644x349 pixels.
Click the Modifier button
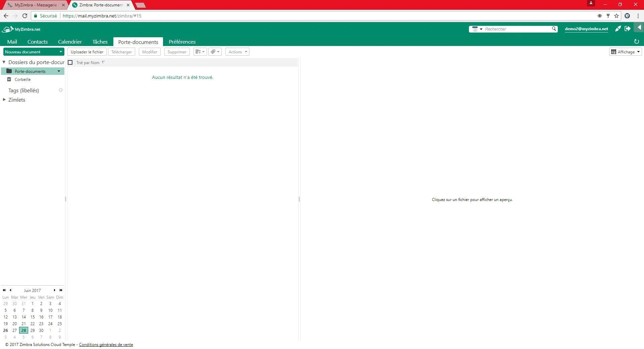150,52
